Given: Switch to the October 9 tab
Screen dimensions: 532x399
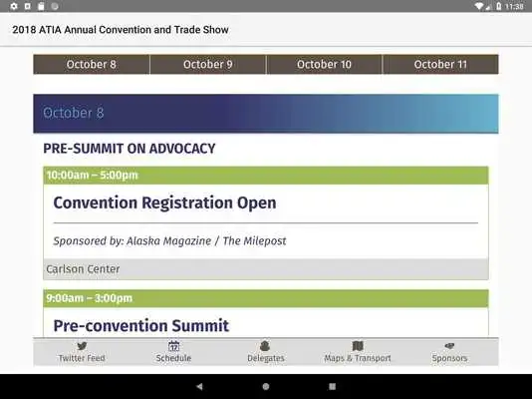Looking at the screenshot, I should pos(208,64).
